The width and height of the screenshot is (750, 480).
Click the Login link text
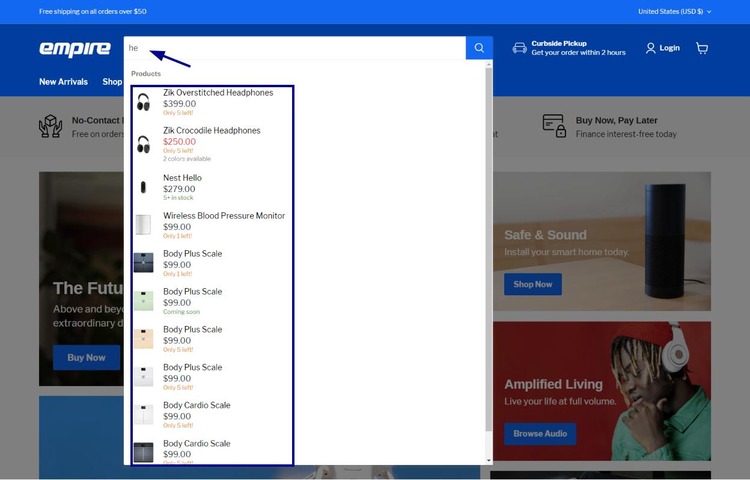(x=669, y=48)
